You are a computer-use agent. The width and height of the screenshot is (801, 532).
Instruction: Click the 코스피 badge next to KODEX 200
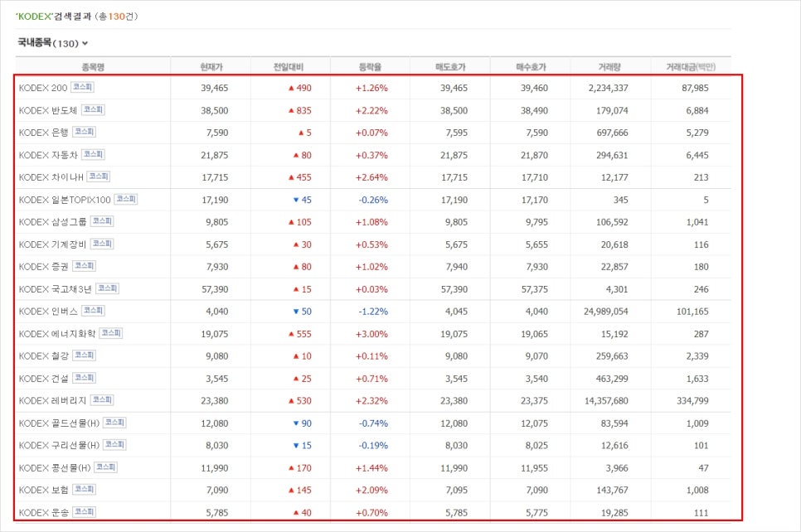(x=82, y=87)
